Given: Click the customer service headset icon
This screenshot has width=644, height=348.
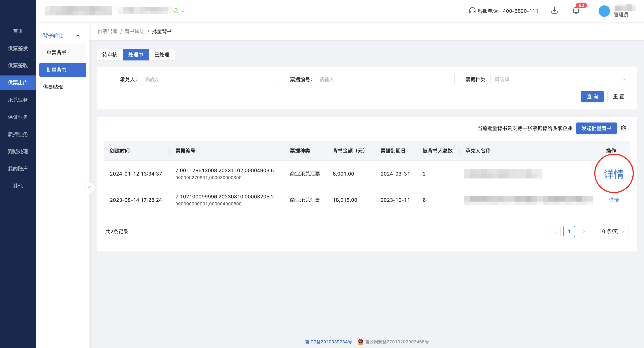Looking at the screenshot, I should [472, 11].
